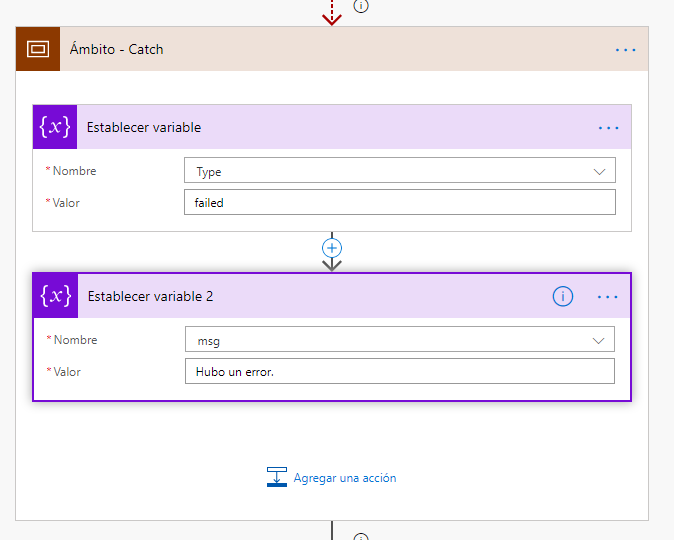
Task: Click the info icon below the Catch scope
Action: pos(361,536)
